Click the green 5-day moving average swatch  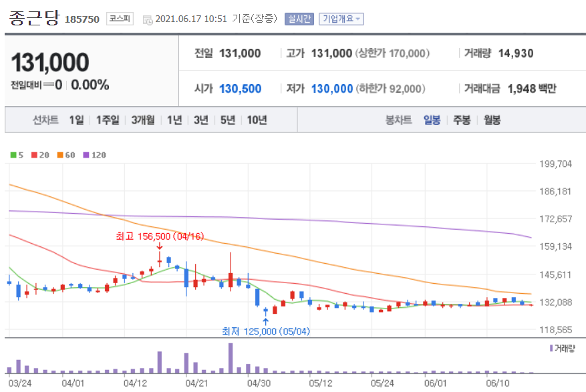(13, 155)
